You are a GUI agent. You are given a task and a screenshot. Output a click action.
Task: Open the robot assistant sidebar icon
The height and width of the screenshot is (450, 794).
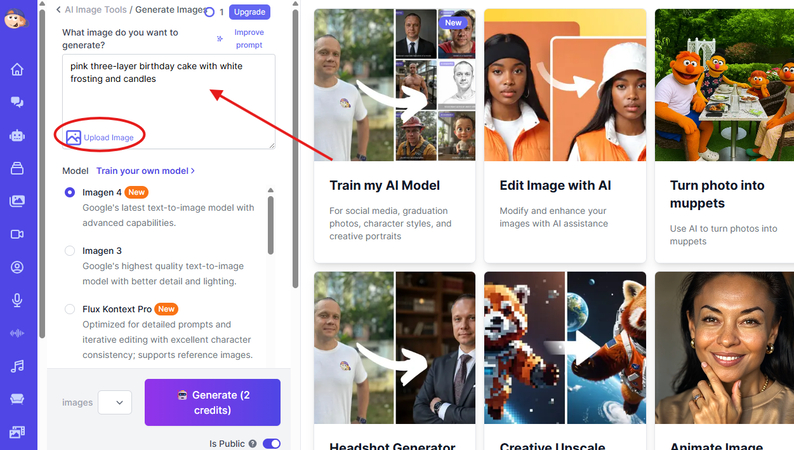pos(17,136)
